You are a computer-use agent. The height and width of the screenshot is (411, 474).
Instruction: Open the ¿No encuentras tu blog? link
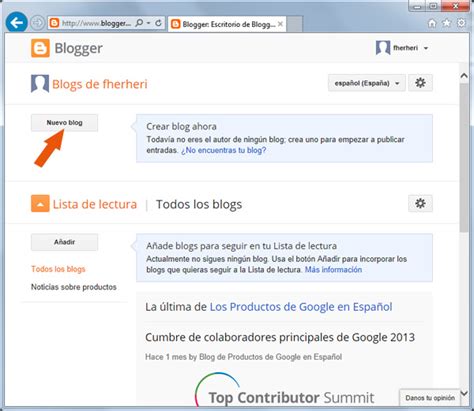coord(223,150)
